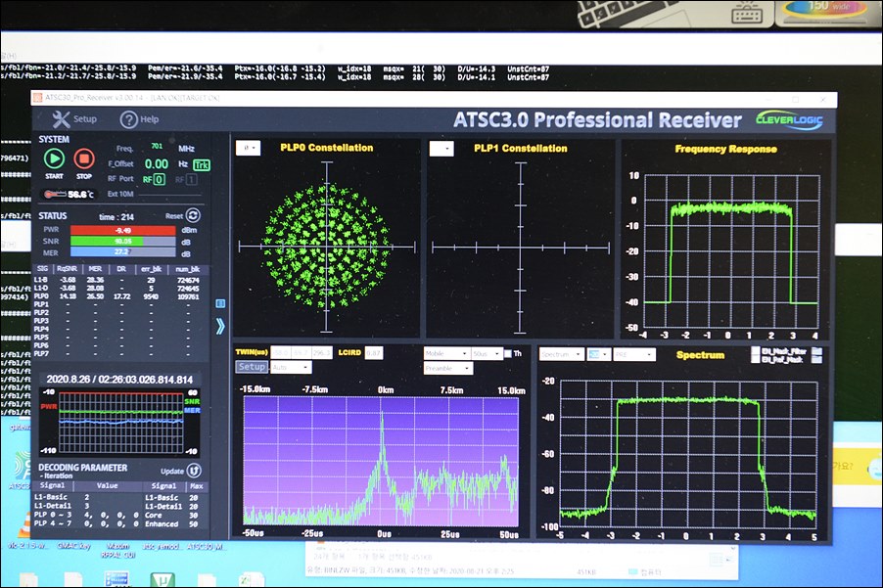
Task: Click the err_blk column header
Action: tap(151, 269)
